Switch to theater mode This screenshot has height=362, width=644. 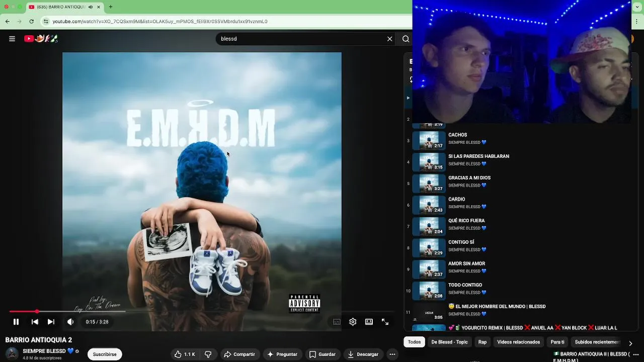pos(369,322)
